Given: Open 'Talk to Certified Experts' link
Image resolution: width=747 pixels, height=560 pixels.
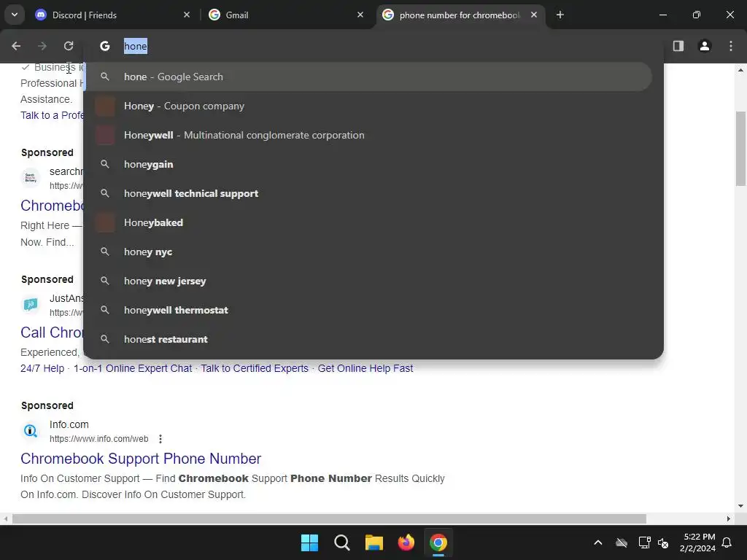Looking at the screenshot, I should point(255,368).
